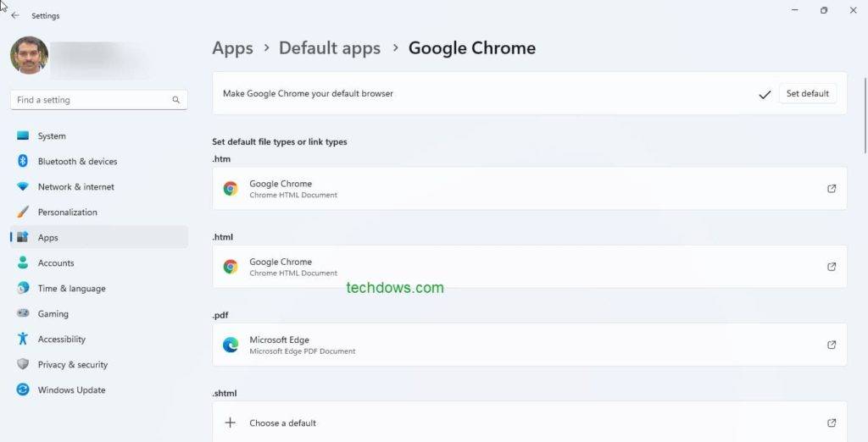Click the Chrome icon in .html row
Screen dimensions: 868x442
[231, 267]
